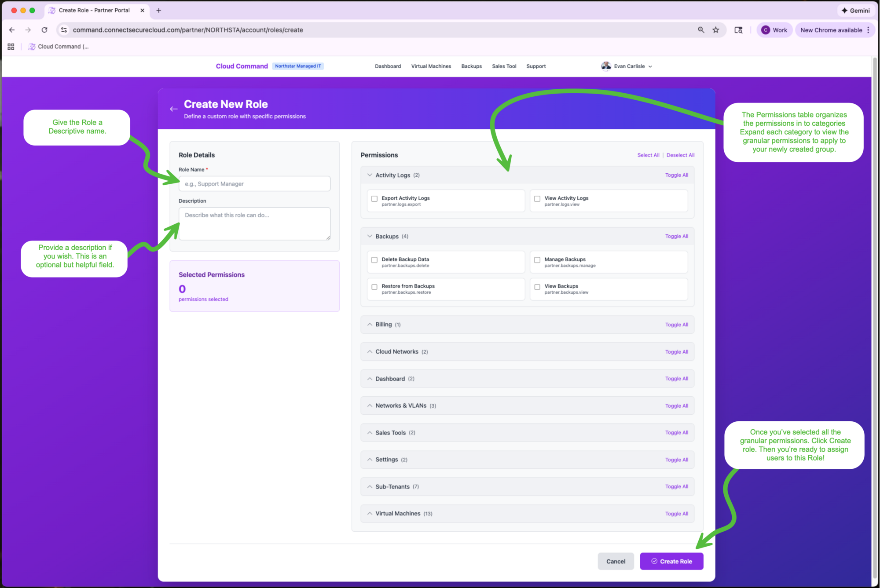
Task: Click the zoom magnifier icon in the address bar
Action: click(x=700, y=30)
